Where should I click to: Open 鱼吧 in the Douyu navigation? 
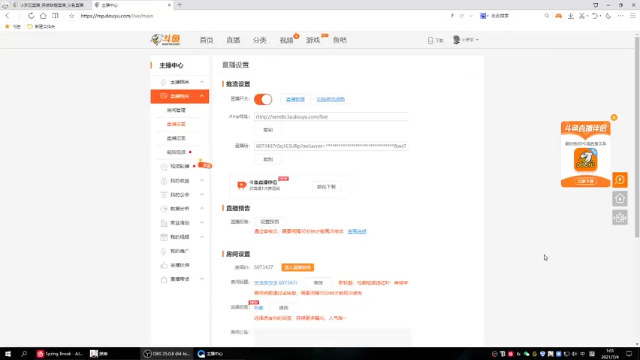[340, 40]
